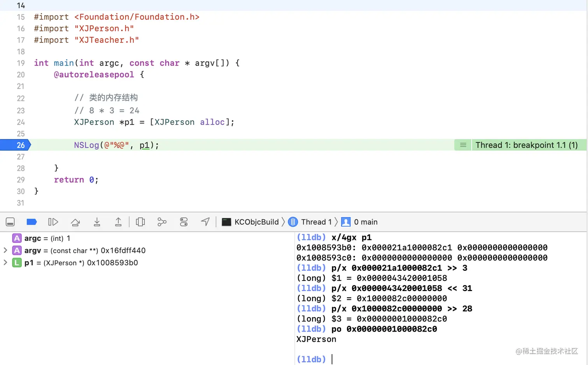Viewport: 588px width, 365px height.
Task: Click the lldb prompt input line
Action: click(x=441, y=359)
